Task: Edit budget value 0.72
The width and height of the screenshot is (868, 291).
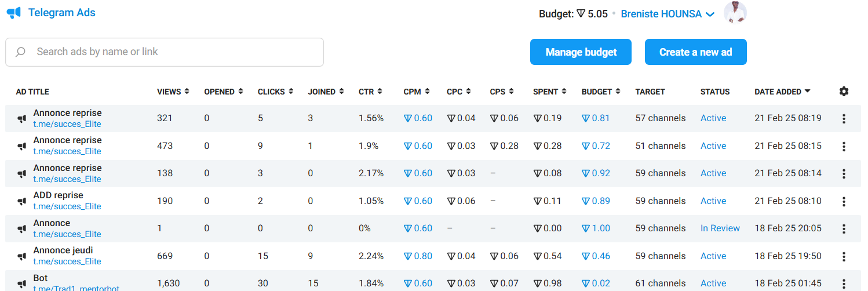Action: coord(596,146)
